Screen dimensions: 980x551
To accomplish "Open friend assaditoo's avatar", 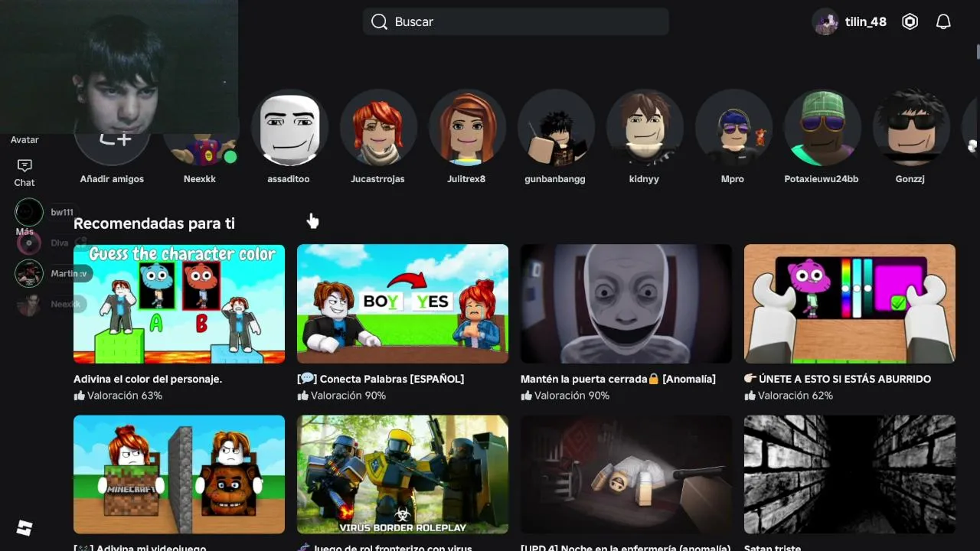I will coord(289,128).
